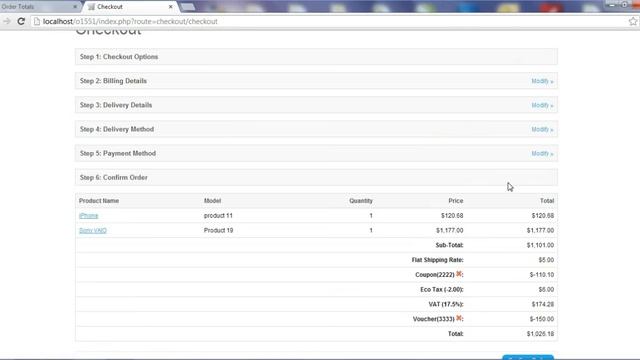Click the Flat Shipping Rate amount $5.00
Screen dimensions: 640x360
point(546,260)
